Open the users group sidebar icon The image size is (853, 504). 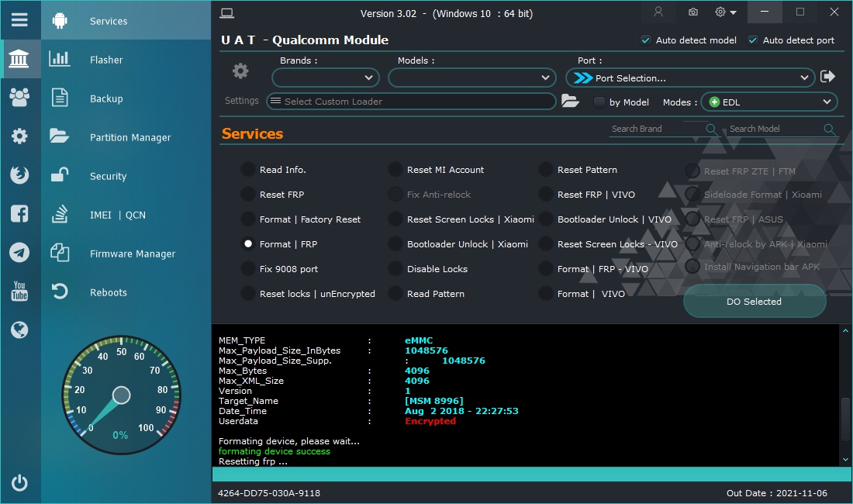coord(19,98)
